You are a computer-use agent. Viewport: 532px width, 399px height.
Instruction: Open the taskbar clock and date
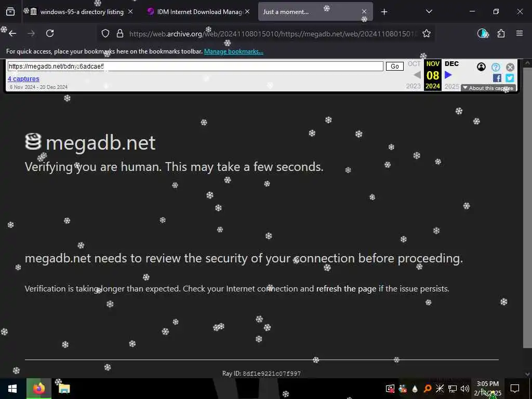point(487,389)
